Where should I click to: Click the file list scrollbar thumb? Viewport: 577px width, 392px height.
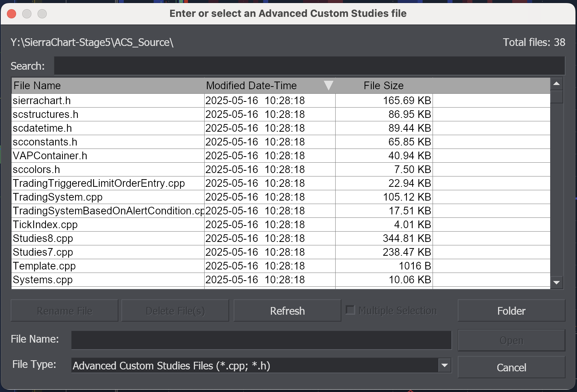pos(556,97)
